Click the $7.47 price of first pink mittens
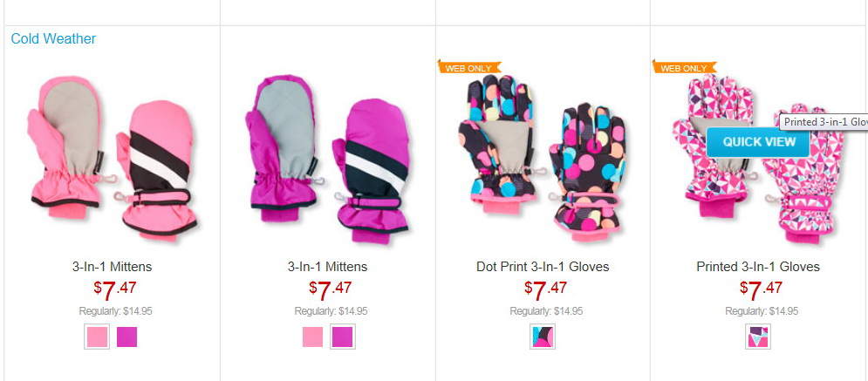This screenshot has height=381, width=868. pos(114,289)
